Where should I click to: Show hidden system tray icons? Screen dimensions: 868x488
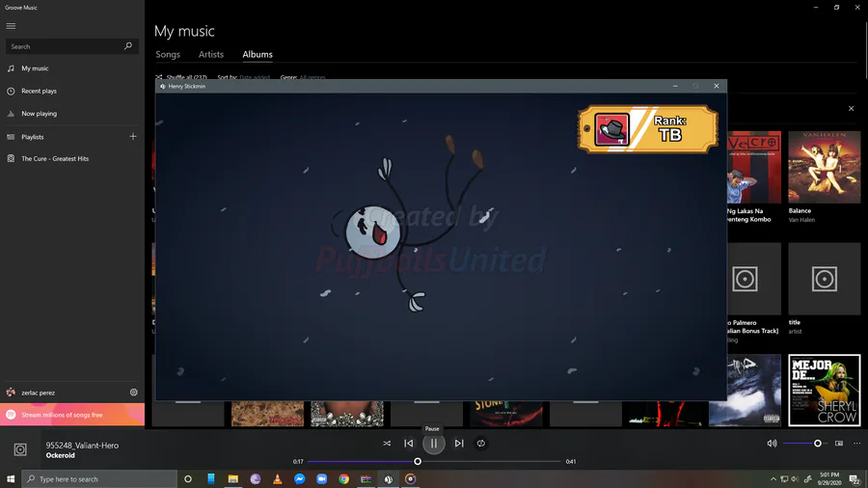773,479
